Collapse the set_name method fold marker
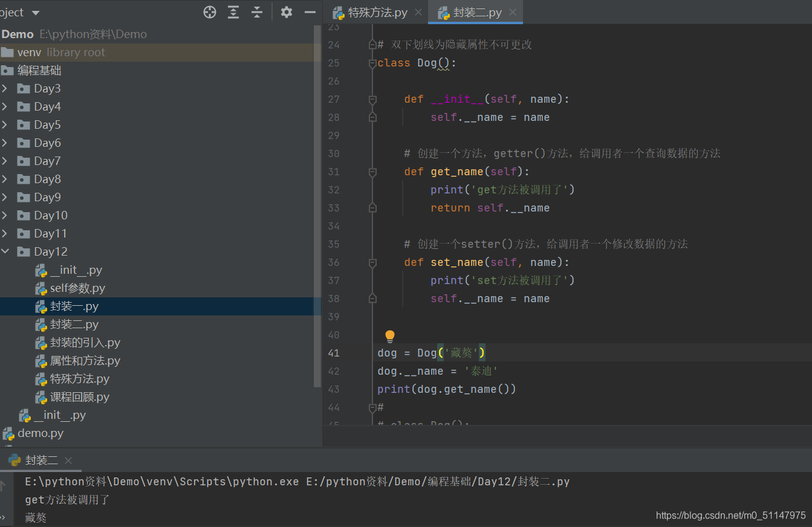 point(372,262)
